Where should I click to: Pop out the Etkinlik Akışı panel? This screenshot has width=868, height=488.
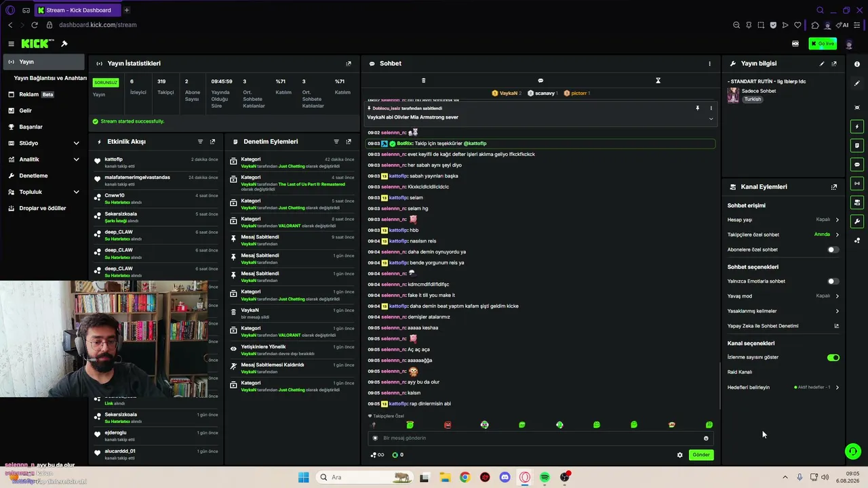(x=212, y=142)
